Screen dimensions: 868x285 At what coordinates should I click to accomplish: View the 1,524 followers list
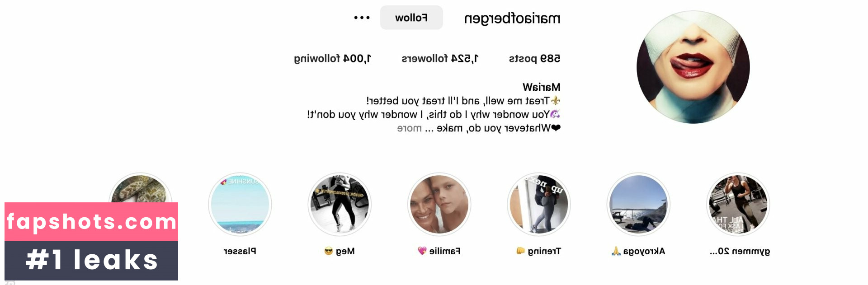click(440, 59)
